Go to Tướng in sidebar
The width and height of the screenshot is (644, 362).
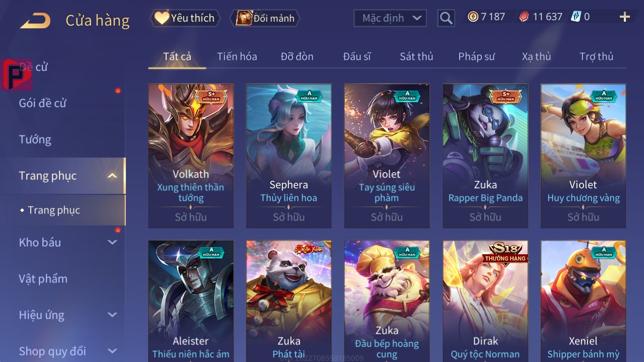point(35,139)
